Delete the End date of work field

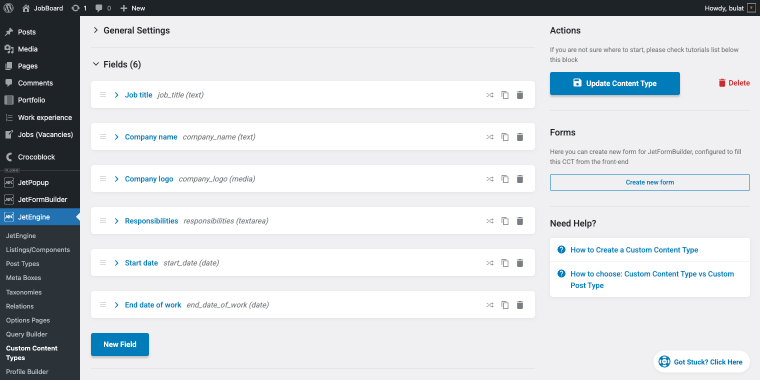[x=520, y=305]
